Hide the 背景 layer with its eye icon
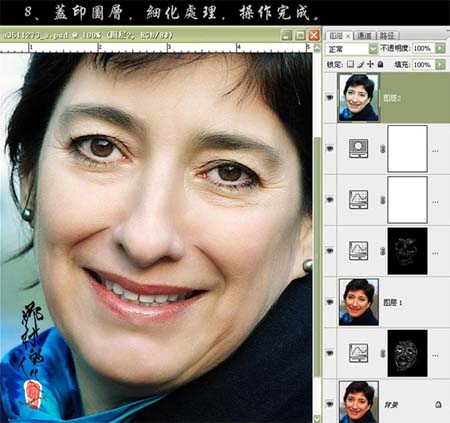Image resolution: width=450 pixels, height=423 pixels. [330, 404]
